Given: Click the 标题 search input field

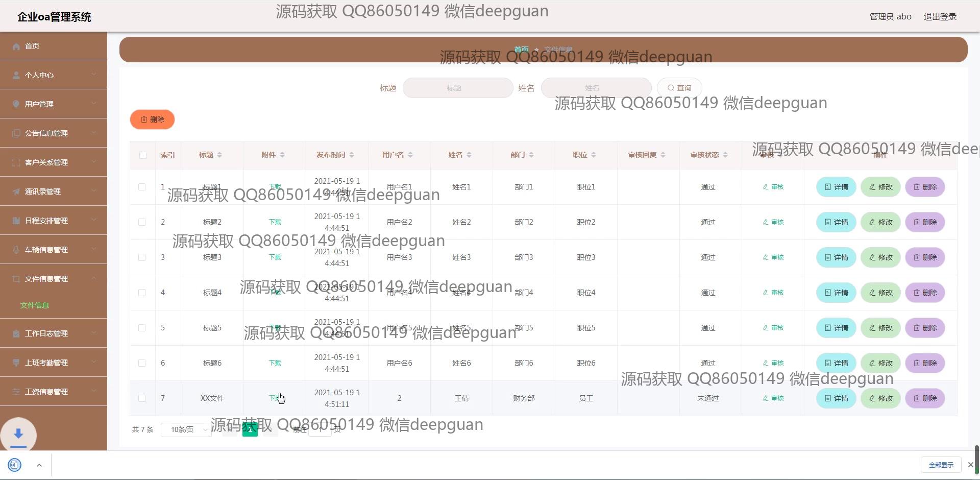Looking at the screenshot, I should (458, 88).
